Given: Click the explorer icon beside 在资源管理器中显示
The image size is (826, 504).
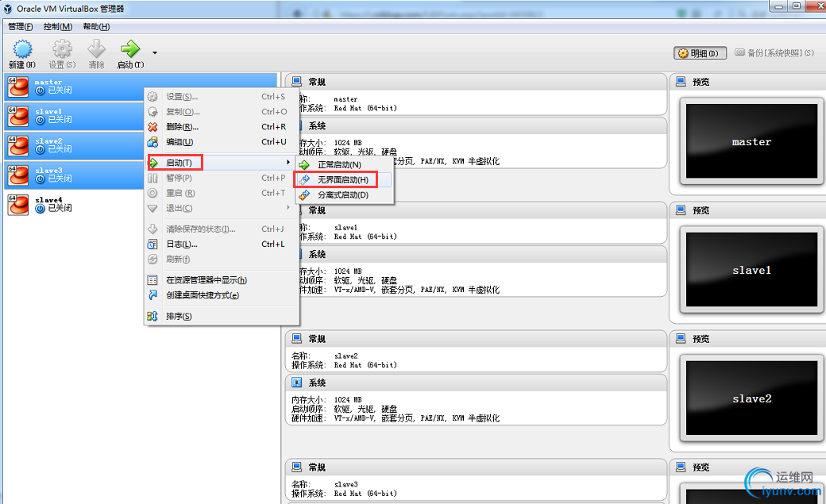Looking at the screenshot, I should pos(152,280).
